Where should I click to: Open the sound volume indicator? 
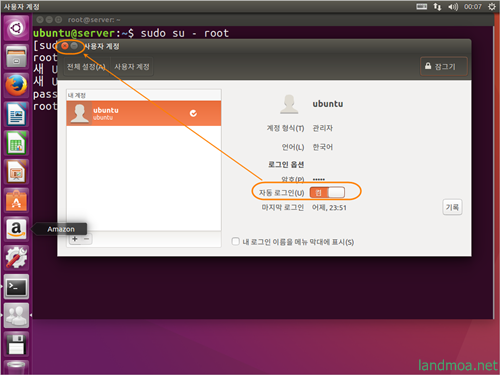pyautogui.click(x=453, y=7)
